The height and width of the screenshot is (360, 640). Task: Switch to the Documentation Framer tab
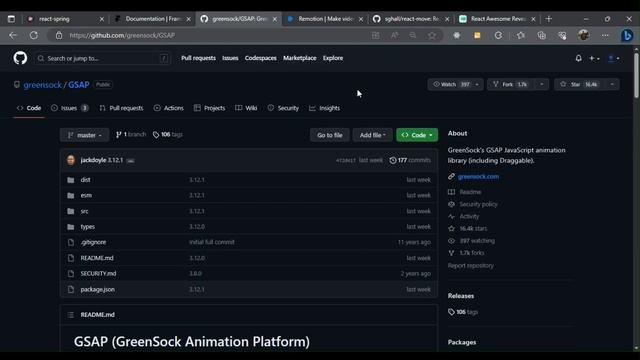153,19
